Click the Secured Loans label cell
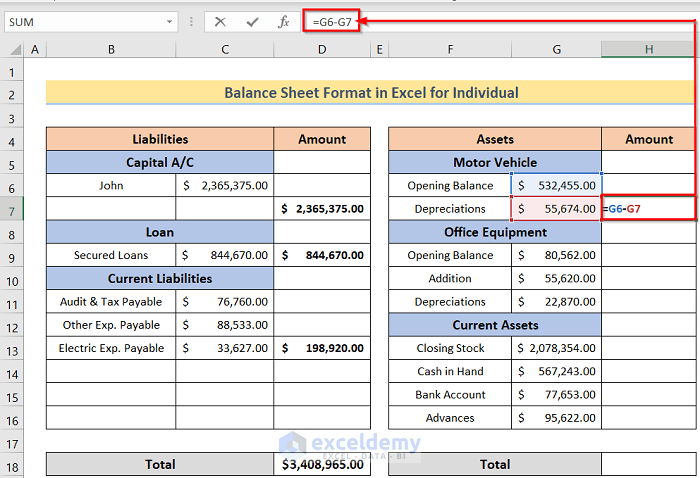Viewport: 700px width, 478px height. [111, 255]
